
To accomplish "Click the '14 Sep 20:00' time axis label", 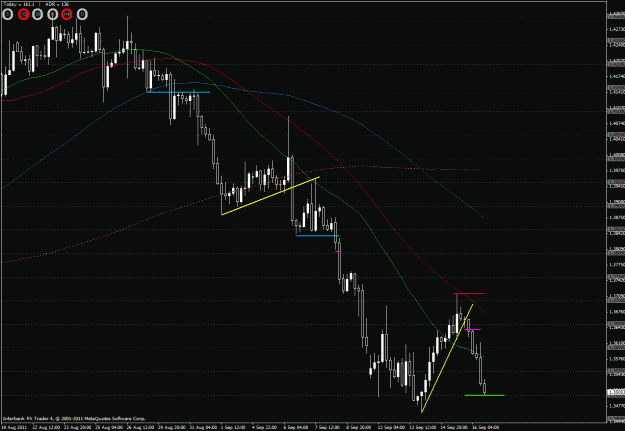I will (x=456, y=427).
